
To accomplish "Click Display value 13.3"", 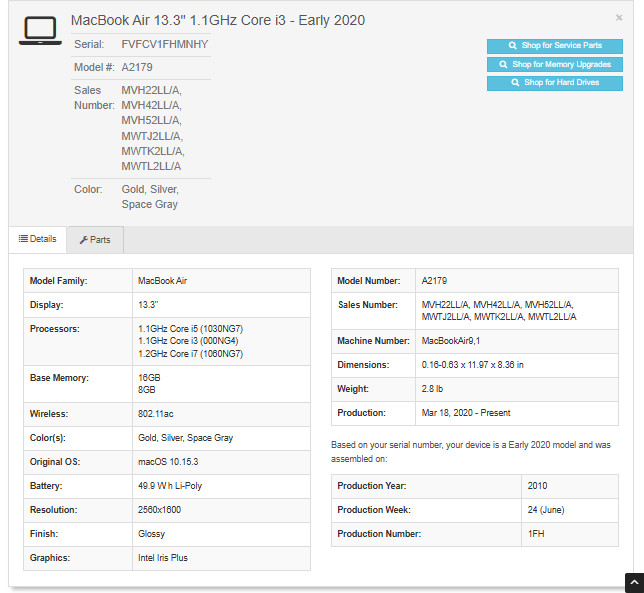I will 148,305.
